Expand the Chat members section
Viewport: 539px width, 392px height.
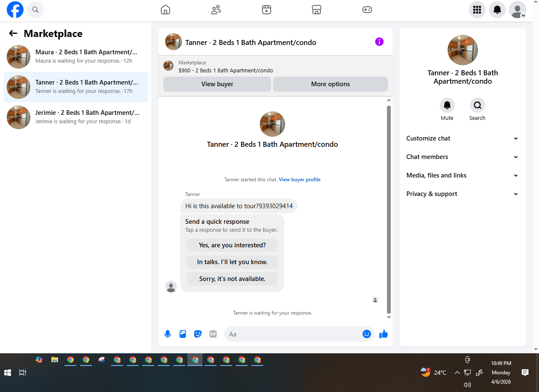[x=463, y=157]
